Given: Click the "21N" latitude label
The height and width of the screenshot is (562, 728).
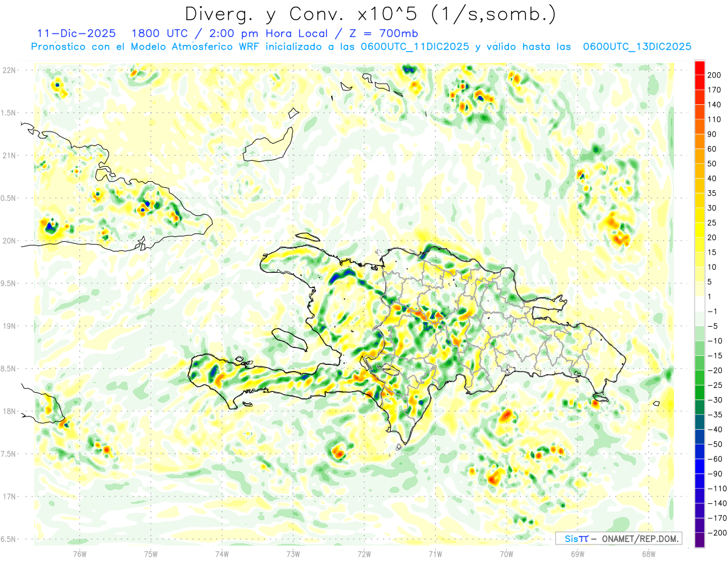Looking at the screenshot, I should coord(10,155).
